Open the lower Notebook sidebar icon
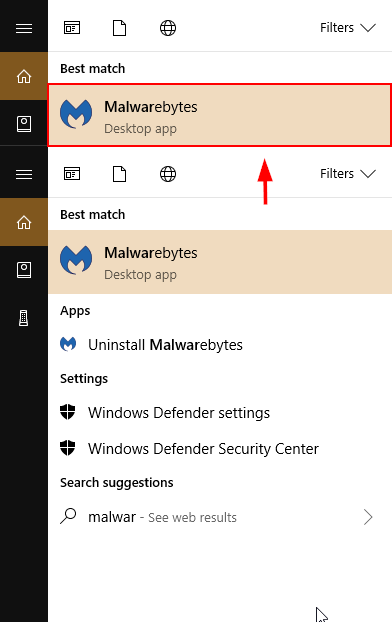 24,270
